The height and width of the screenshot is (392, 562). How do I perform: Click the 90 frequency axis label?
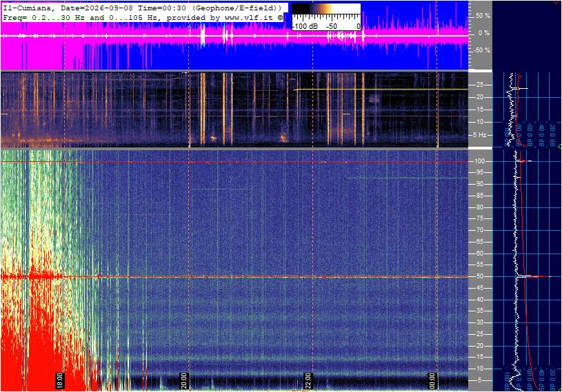click(479, 184)
